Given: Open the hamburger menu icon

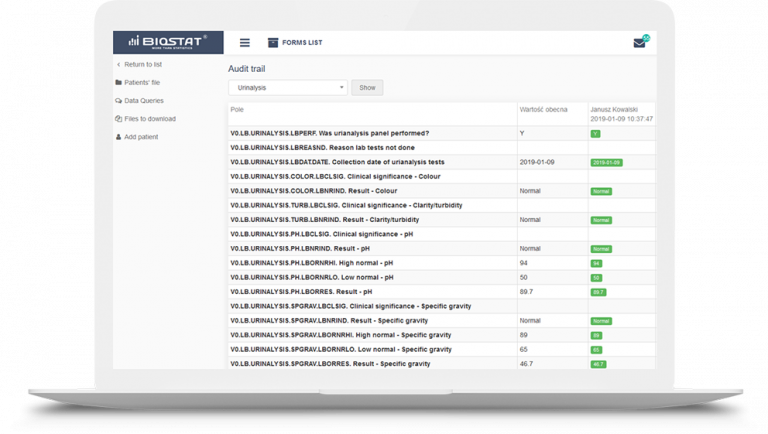Looking at the screenshot, I should point(245,43).
